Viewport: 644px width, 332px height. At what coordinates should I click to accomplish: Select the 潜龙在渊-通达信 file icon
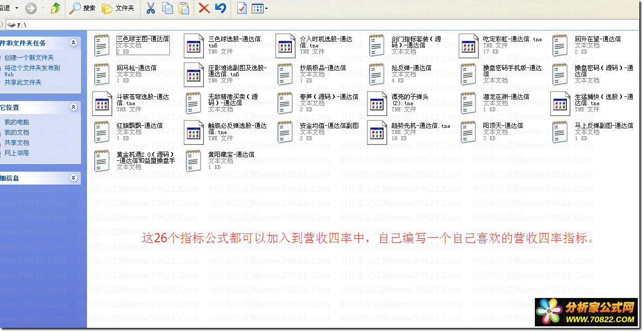[469, 103]
